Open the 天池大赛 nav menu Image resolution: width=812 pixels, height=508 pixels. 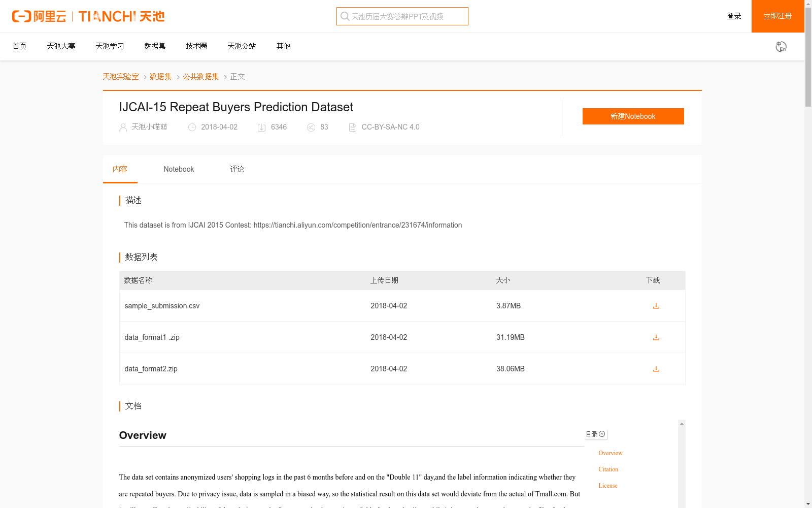click(x=61, y=46)
